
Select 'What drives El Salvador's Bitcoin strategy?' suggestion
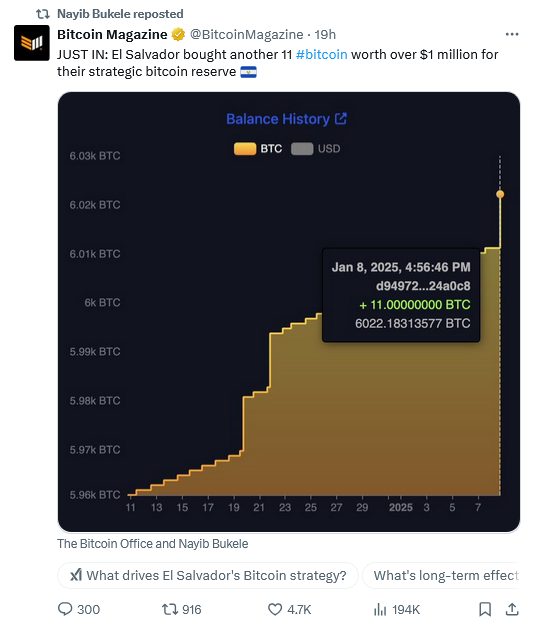208,576
